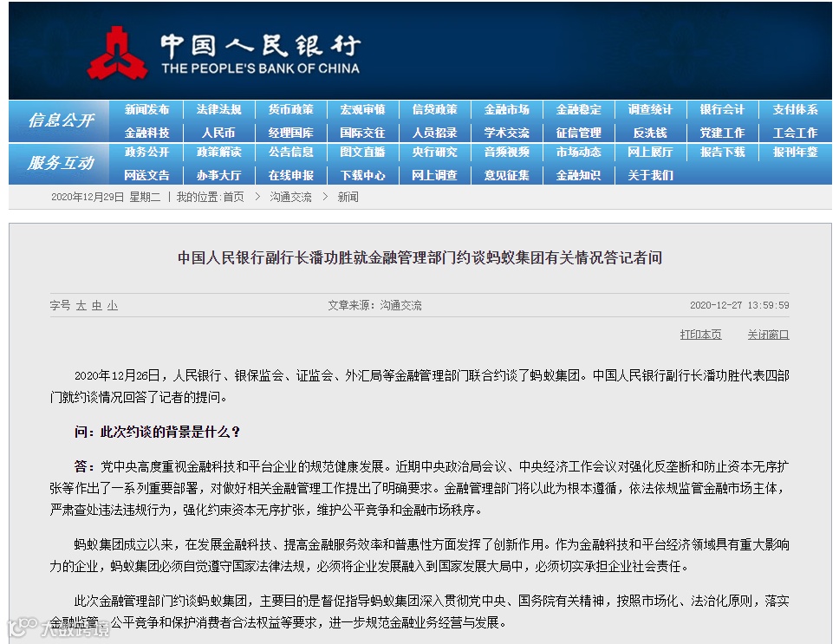Open the 支付体系 menu item
839x644 pixels.
[x=795, y=110]
